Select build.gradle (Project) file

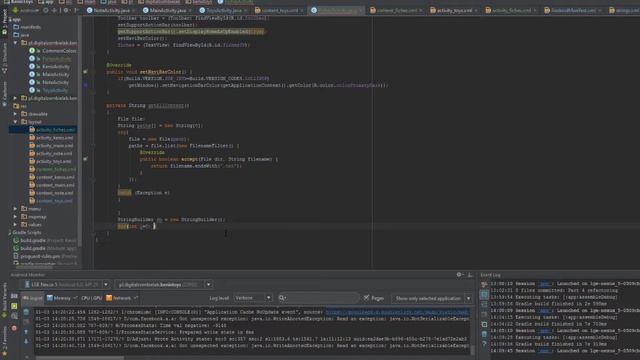[x=48, y=240]
